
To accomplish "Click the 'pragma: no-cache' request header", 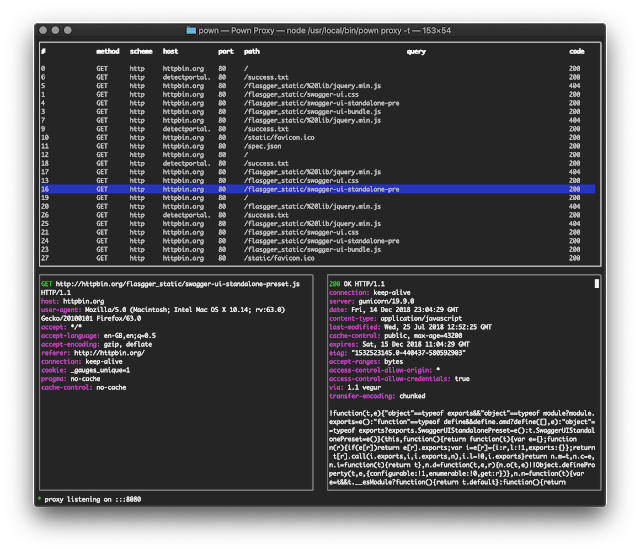I will pyautogui.click(x=70, y=378).
